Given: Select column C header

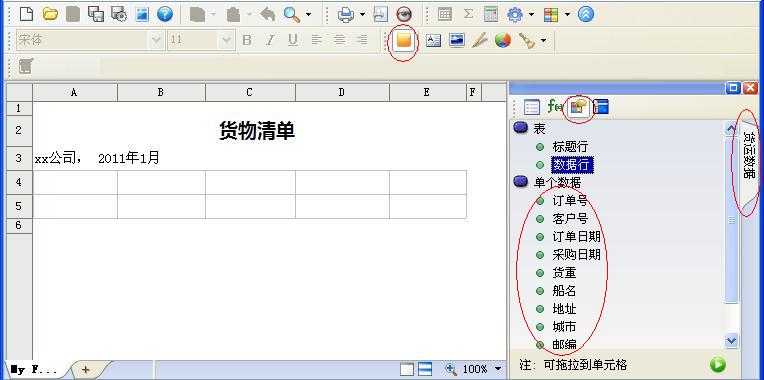Looking at the screenshot, I should (250, 92).
